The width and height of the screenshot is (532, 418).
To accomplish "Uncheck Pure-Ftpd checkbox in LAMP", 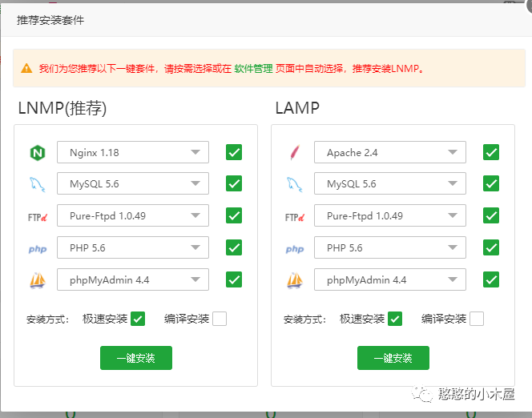I will pyautogui.click(x=491, y=215).
